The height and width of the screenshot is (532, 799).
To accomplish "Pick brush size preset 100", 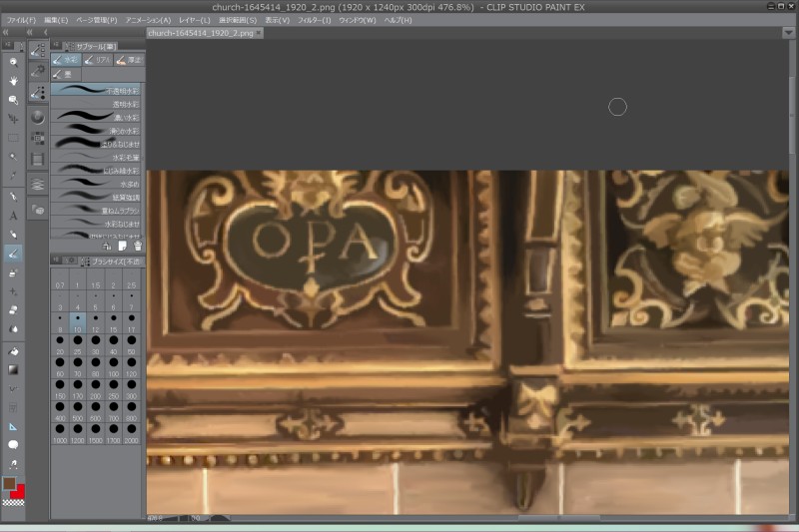I will [x=113, y=367].
